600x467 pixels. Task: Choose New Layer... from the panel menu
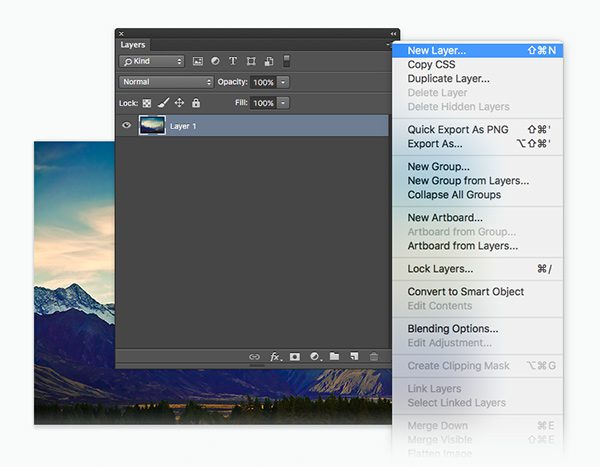coord(437,50)
